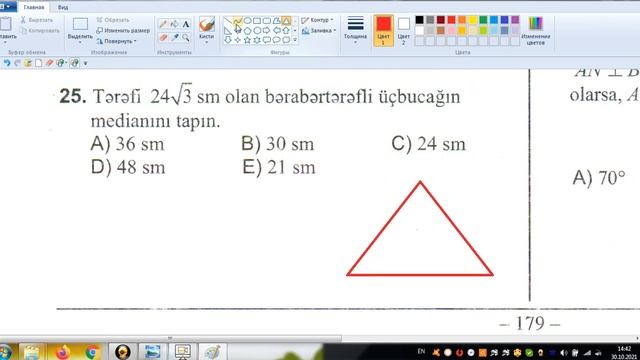Choose the Four-point star shape
This screenshot has height=360, width=640.
click(238, 40)
